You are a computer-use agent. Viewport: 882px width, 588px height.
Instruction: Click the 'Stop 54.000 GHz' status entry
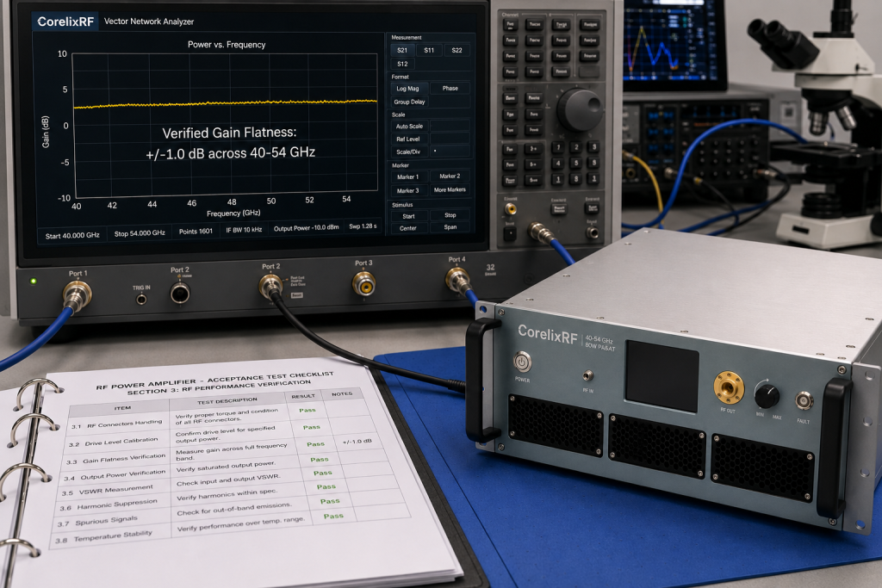140,232
